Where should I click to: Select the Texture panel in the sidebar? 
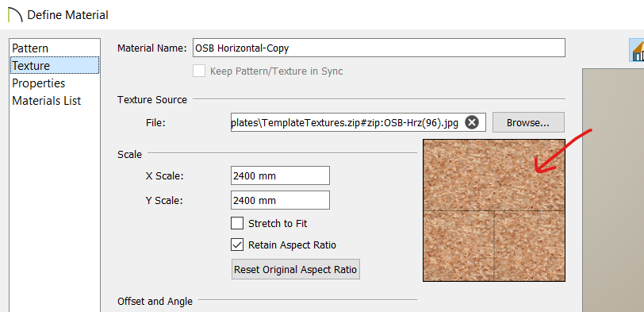tap(54, 66)
